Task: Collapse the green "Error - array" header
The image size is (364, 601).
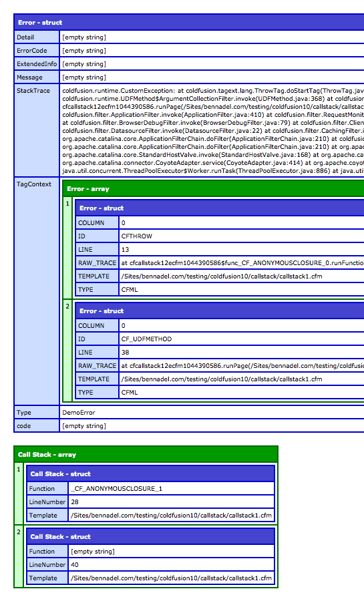Action: pyautogui.click(x=214, y=189)
